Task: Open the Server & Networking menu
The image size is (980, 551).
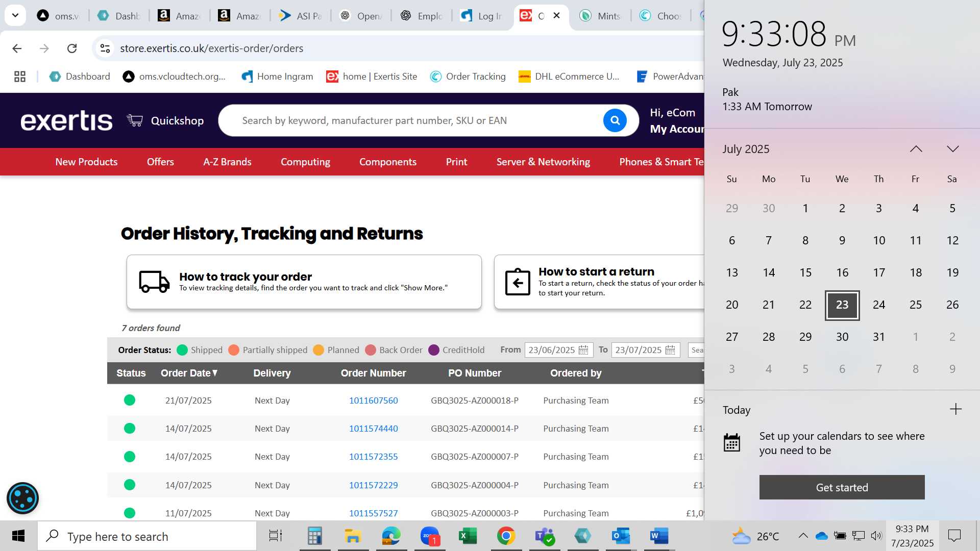Action: (543, 162)
